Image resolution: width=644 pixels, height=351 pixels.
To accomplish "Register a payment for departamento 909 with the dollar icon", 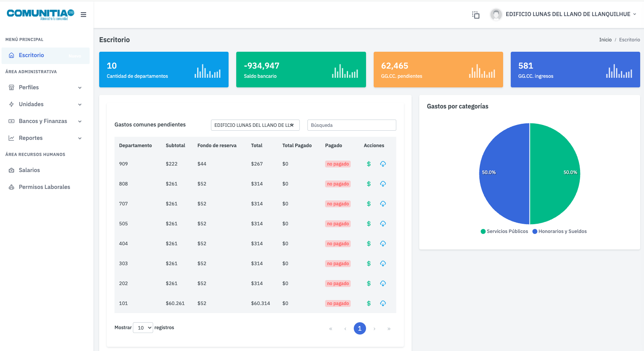I will (369, 164).
